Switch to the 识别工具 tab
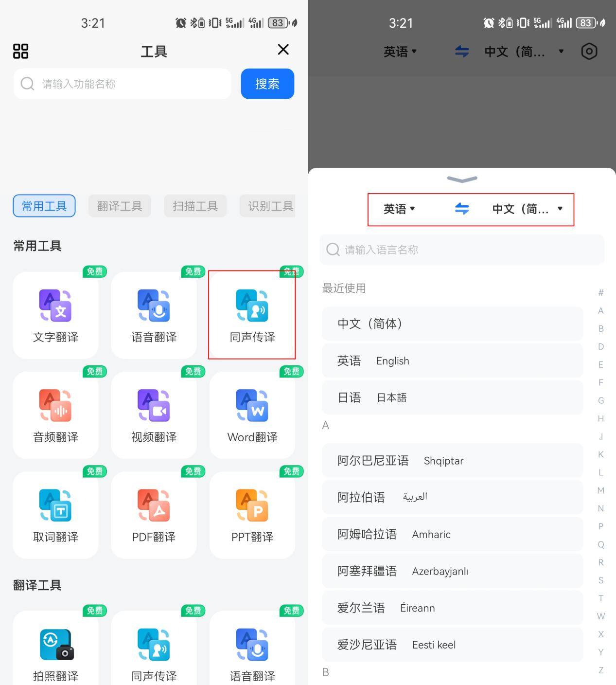The width and height of the screenshot is (616, 685). pos(268,206)
